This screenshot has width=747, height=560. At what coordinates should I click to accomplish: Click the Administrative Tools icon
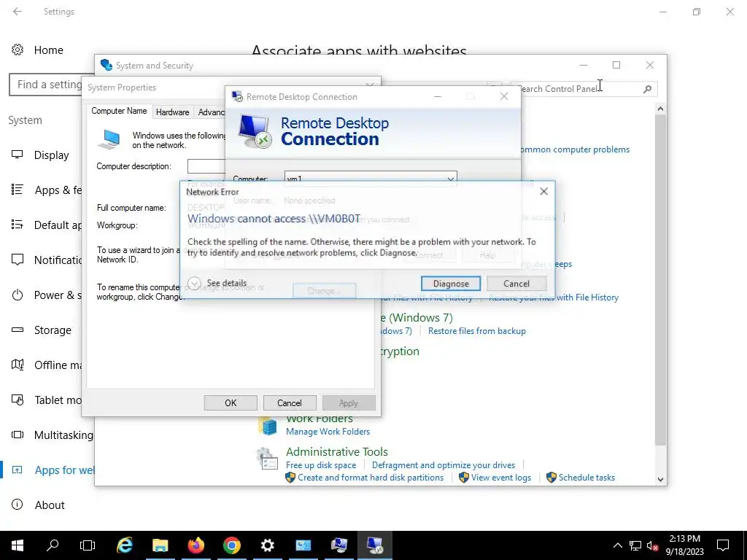pos(267,459)
